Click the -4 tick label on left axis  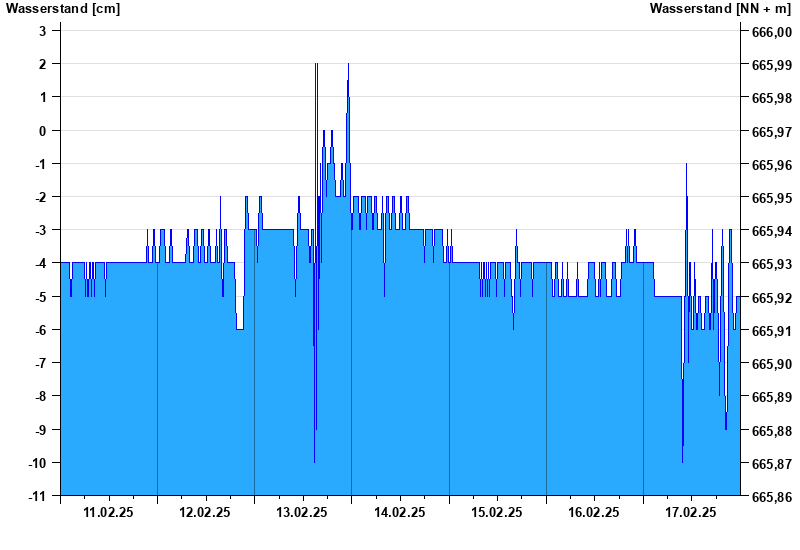[x=40, y=264]
